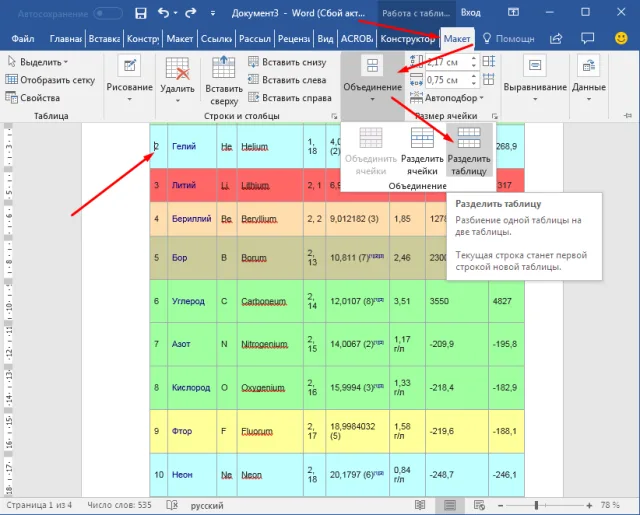This screenshot has width=640, height=515.
Task: Click the Share icon
Action: click(x=556, y=39)
